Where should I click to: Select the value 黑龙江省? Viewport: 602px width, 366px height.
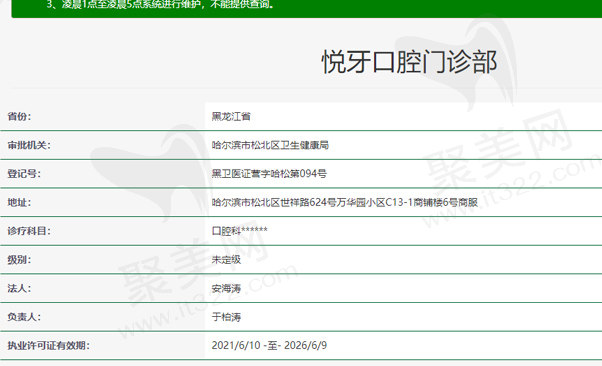(231, 116)
